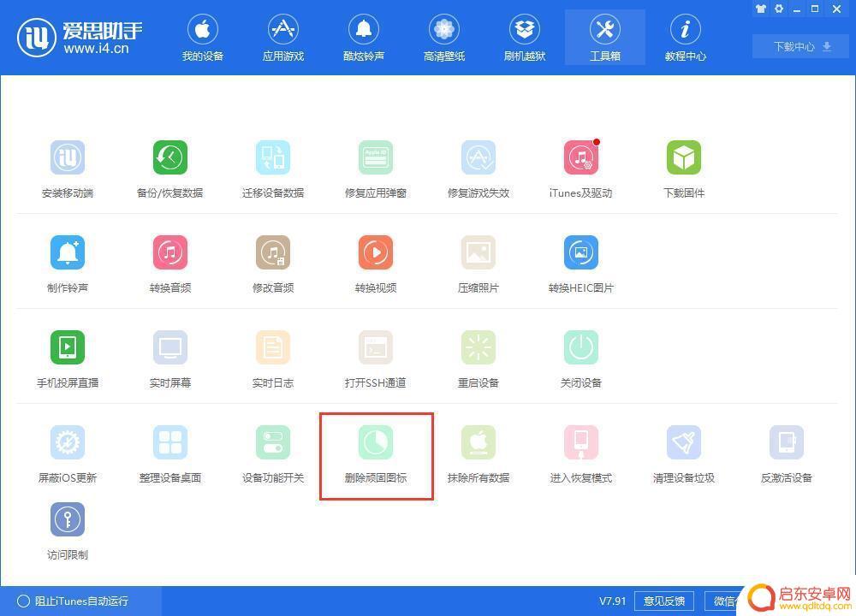856x616 pixels.
Task: Open the 下载中心 button
Action: point(802,46)
